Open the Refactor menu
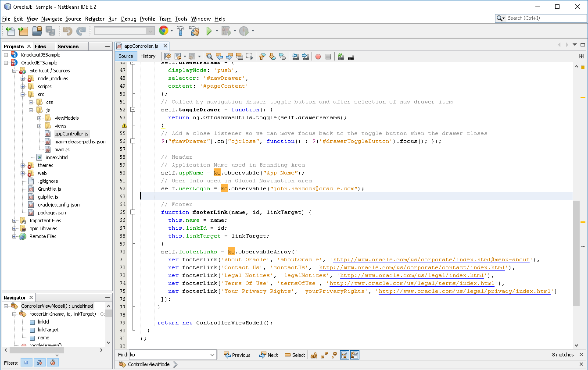This screenshot has width=588, height=370. [x=95, y=19]
